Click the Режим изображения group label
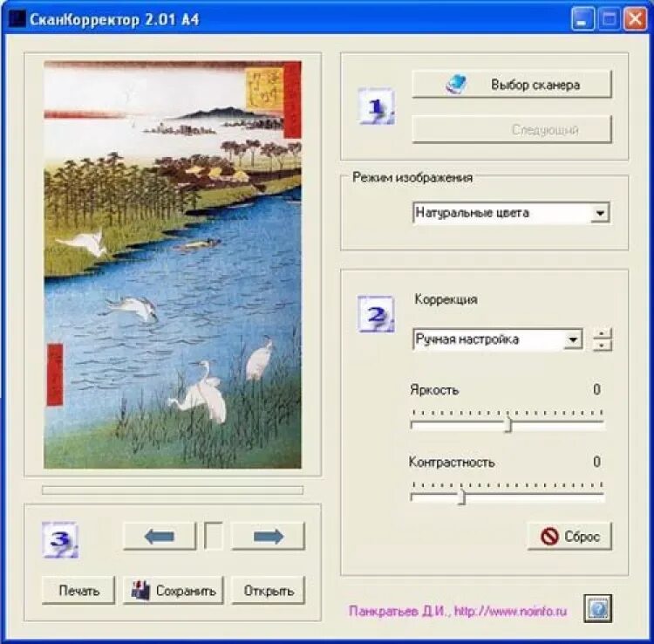Screen dimensions: 654x644 [412, 178]
